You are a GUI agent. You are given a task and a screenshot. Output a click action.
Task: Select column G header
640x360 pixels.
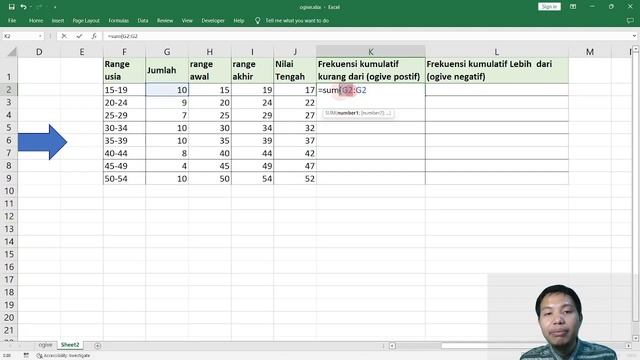[167, 52]
